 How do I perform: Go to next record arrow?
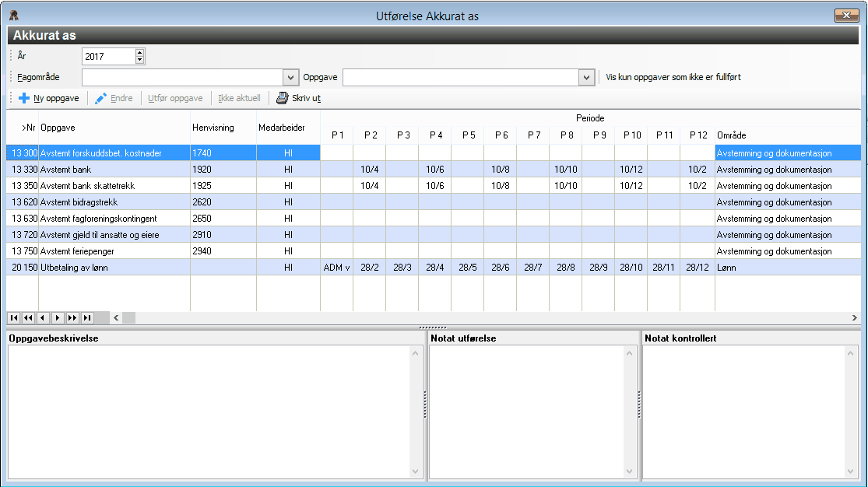[58, 317]
